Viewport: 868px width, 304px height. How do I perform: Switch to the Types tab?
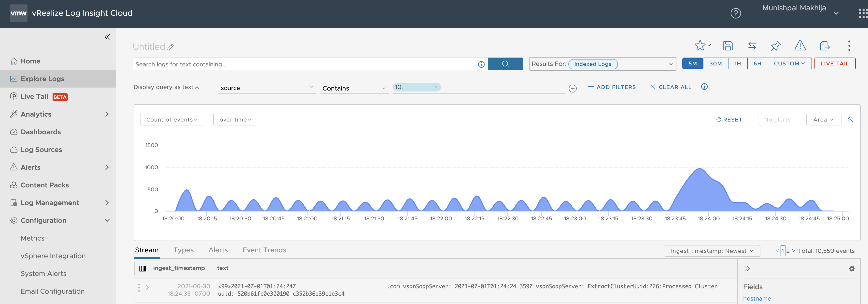(183, 250)
